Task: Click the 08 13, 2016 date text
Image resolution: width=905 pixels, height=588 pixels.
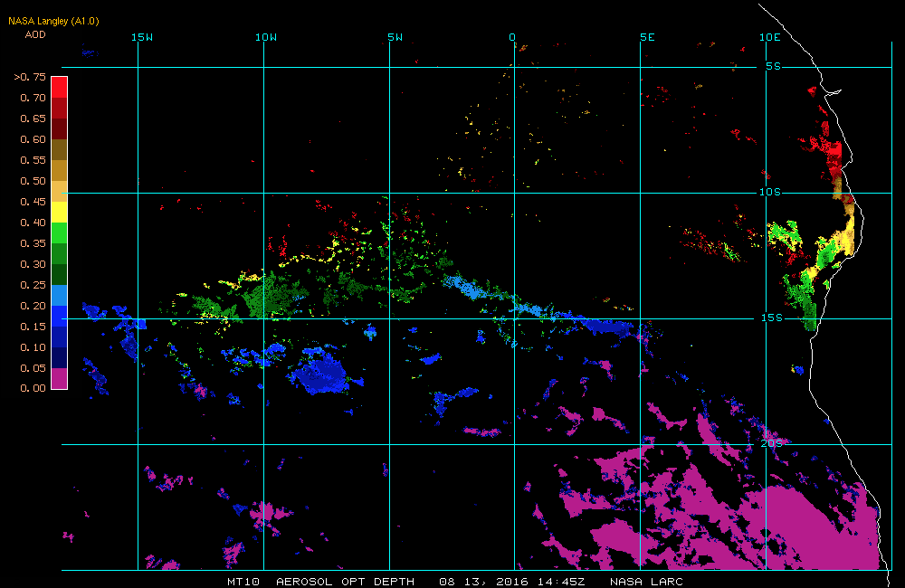Action: (x=482, y=582)
